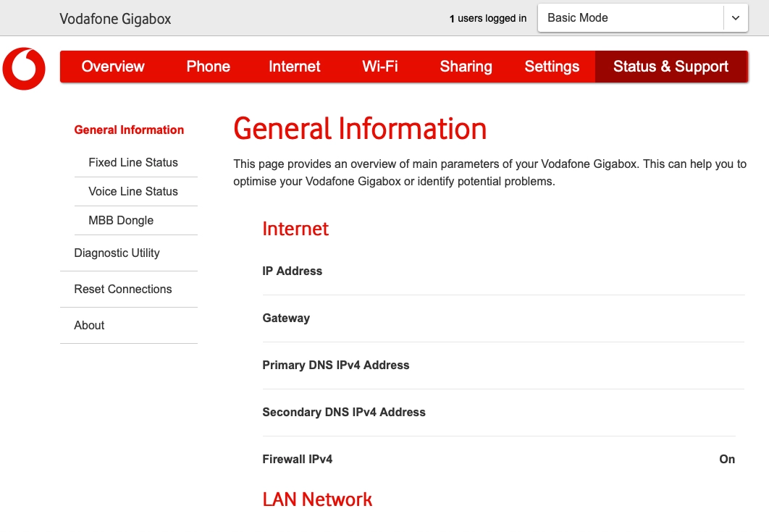Screen dimensions: 769x532
Task: Launch the Diagnostic Utility
Action: pos(117,253)
